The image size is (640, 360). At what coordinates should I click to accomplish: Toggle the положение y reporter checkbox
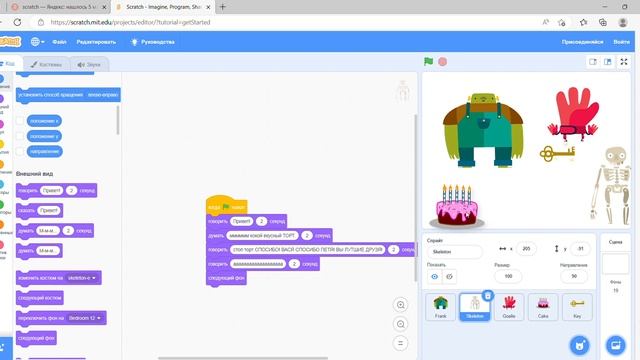(x=20, y=136)
